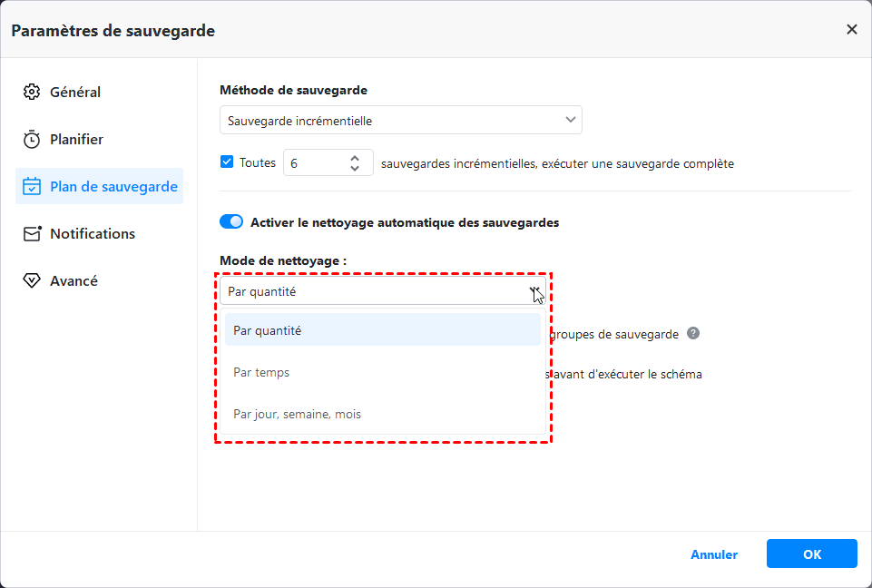Click the question mark help icon
Viewport: 872px width, 588px height.
click(693, 333)
